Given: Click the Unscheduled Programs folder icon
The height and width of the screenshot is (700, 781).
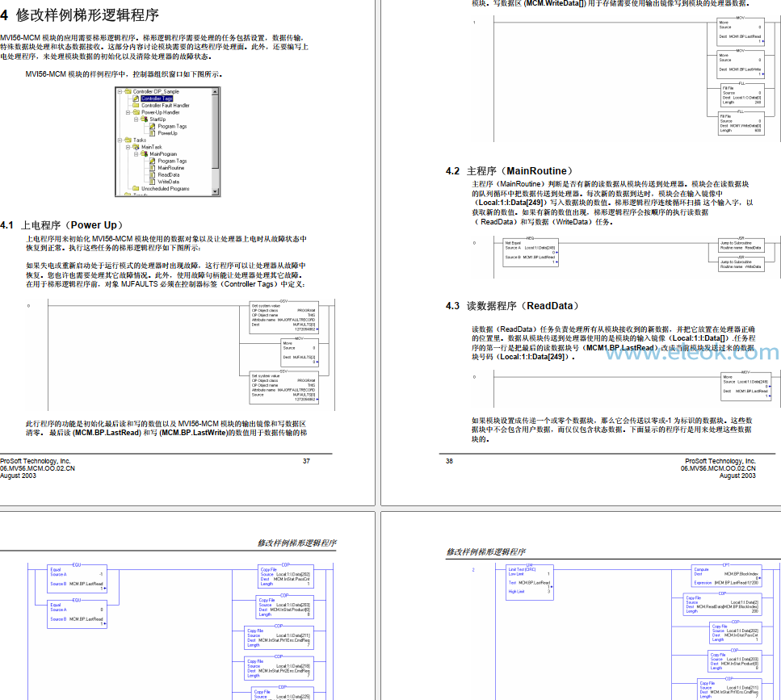Looking at the screenshot, I should point(136,189).
